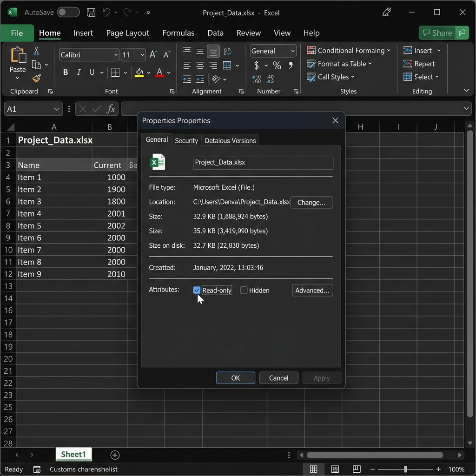Switch to Page Layout view icon
This screenshot has height=476, width=476.
335,469
